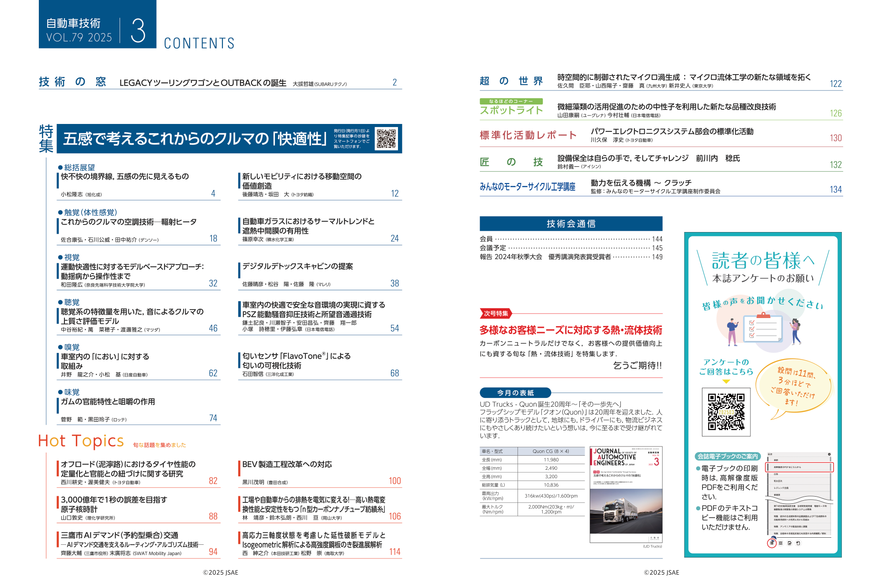This screenshot has width=882, height=588.
Task: Click the 次号特集 red tag
Action: [x=495, y=314]
